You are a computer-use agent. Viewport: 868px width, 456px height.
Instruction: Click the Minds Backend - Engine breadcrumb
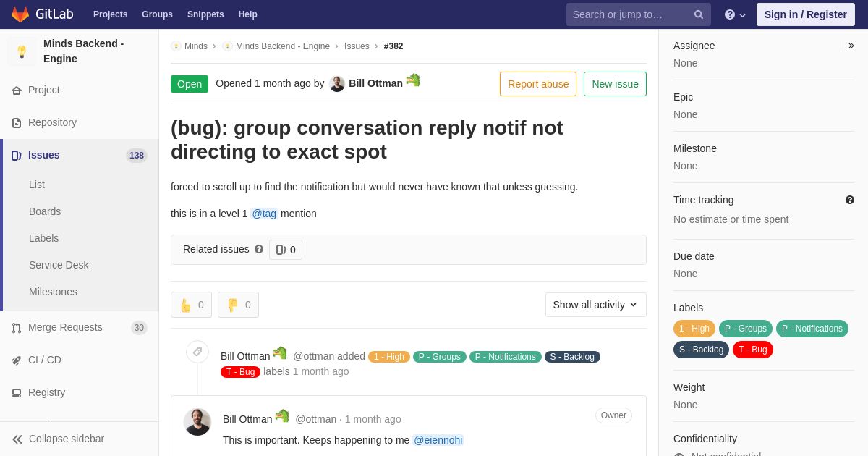(283, 46)
